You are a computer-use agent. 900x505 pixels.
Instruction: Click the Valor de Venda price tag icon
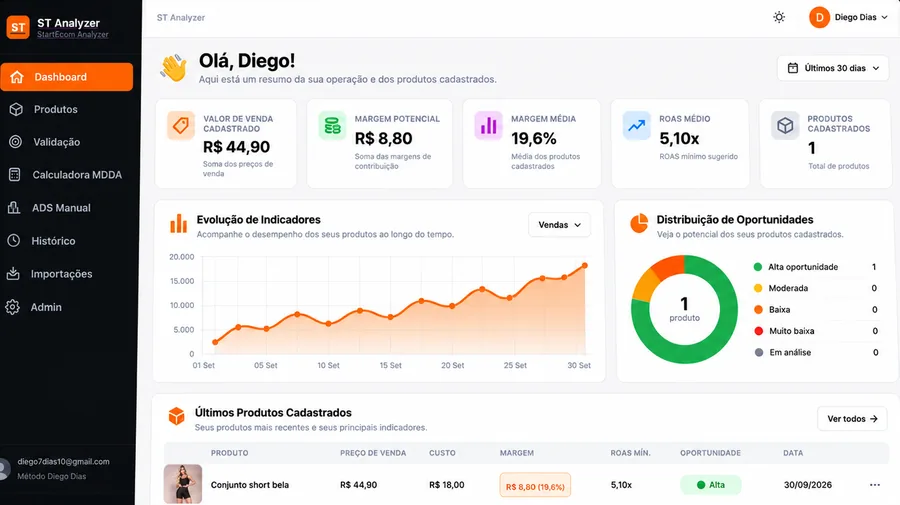[181, 126]
